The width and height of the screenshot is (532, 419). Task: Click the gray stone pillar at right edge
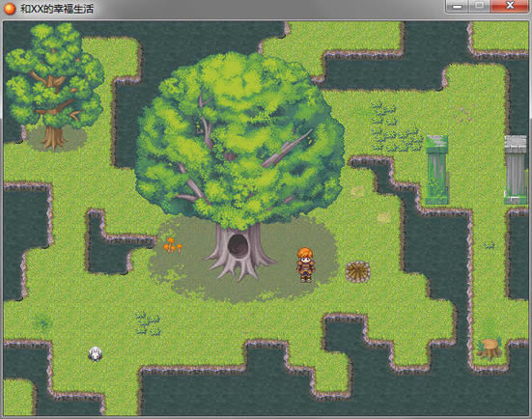coord(516,170)
